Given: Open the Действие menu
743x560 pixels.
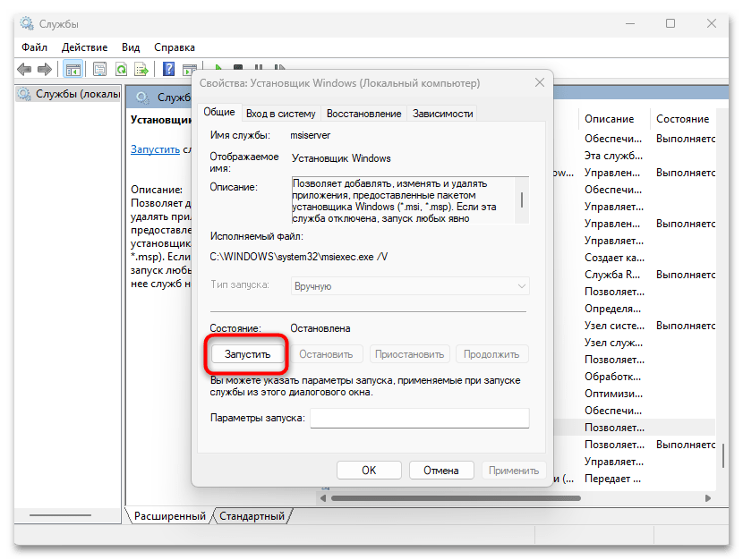Looking at the screenshot, I should pos(84,47).
